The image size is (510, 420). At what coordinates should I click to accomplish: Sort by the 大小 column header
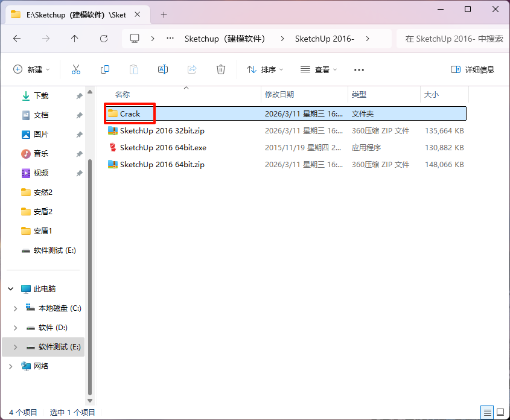click(x=432, y=95)
